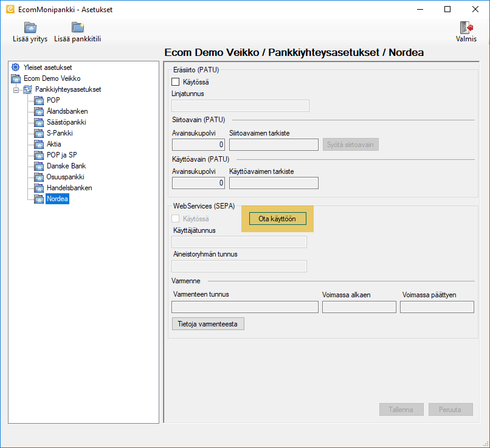Click Siirtoavain Avainsukupolvi number field

[198, 145]
